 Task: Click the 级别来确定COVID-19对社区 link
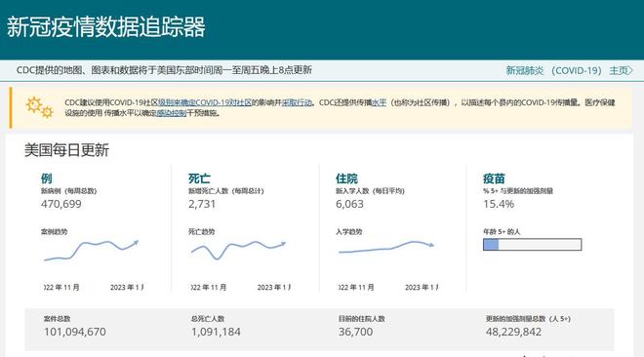click(x=205, y=102)
